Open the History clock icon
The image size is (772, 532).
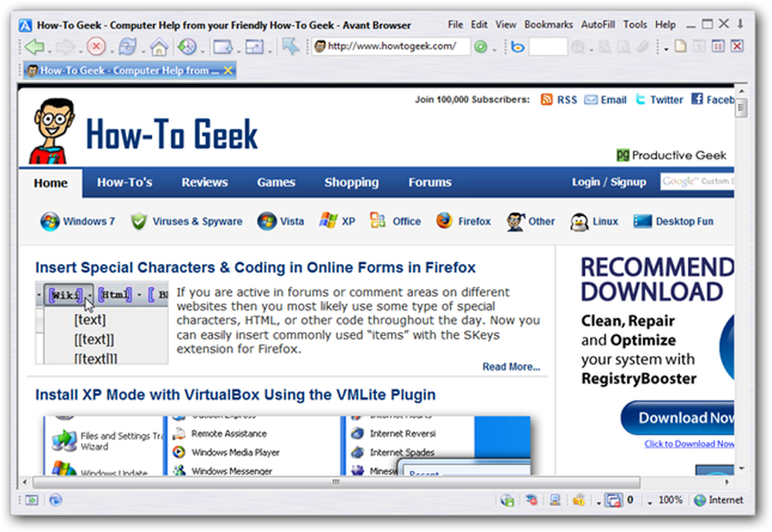point(187,47)
